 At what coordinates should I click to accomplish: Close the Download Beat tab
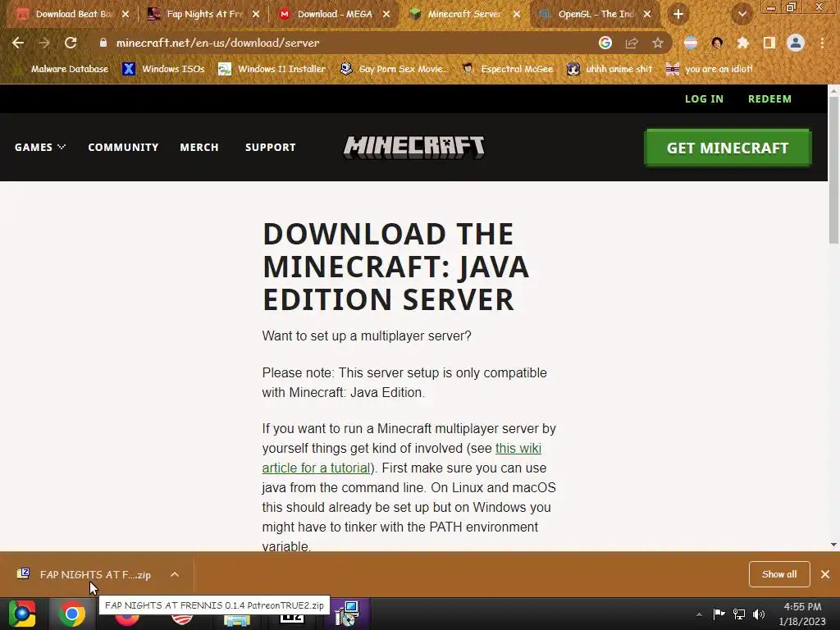126,14
